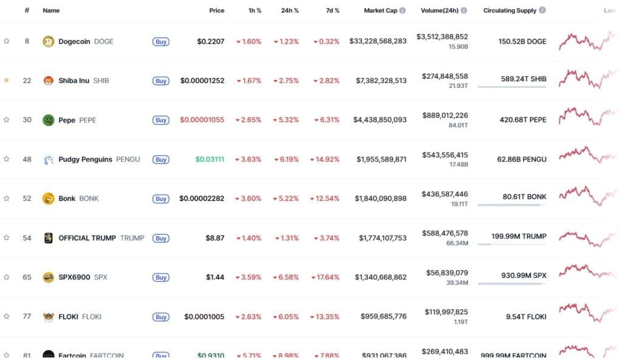Sort the table by Price column header
The image size is (622, 364).
(x=217, y=10)
